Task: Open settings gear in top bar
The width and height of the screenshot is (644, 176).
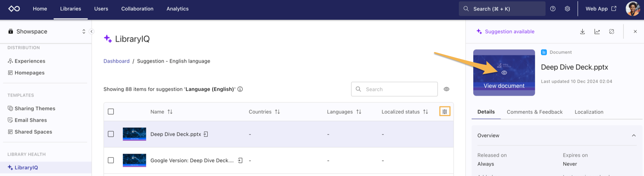Action: [567, 9]
